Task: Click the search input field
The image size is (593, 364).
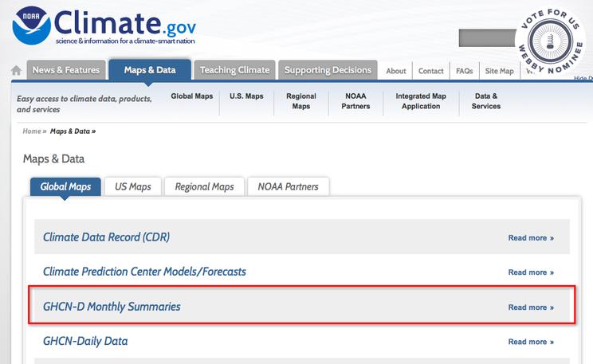Action: point(488,37)
